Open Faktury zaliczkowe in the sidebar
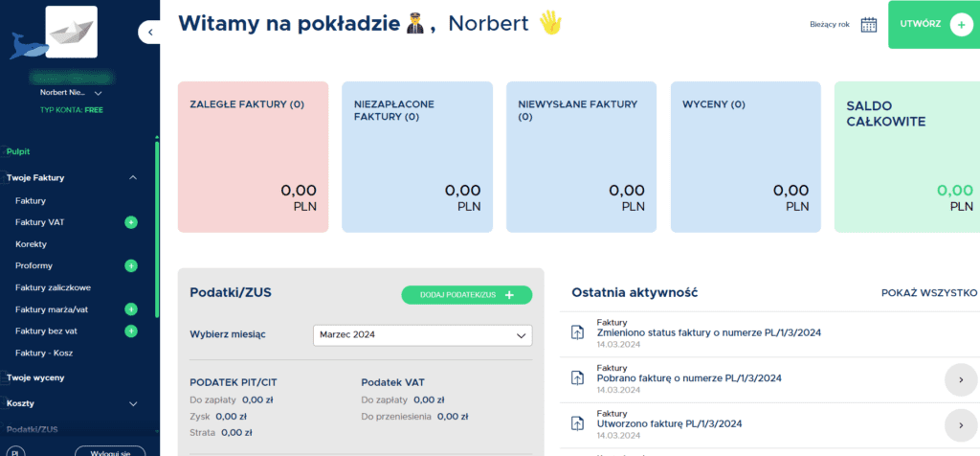980x456 pixels. [x=53, y=287]
